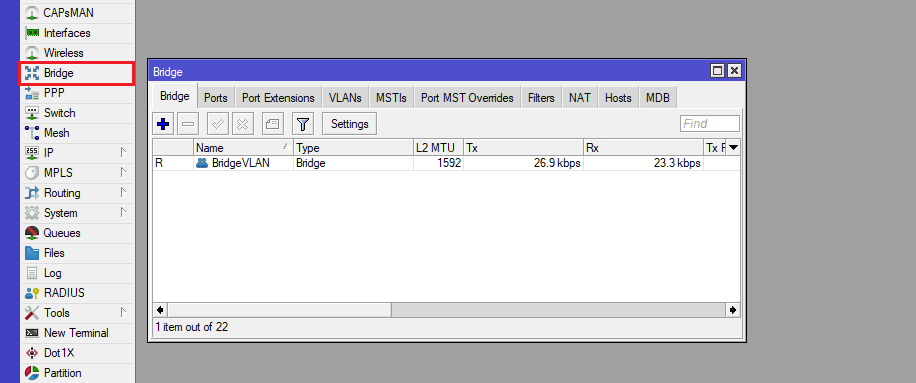Click the IP menu icon

click(x=32, y=152)
